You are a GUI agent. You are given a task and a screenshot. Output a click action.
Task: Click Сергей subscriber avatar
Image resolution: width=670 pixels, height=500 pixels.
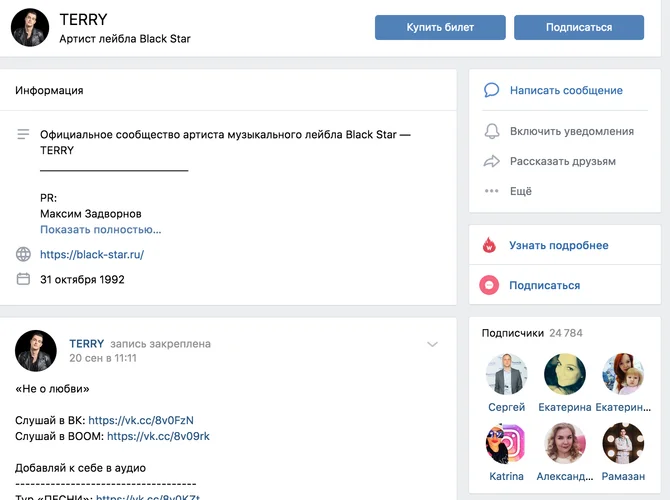pyautogui.click(x=506, y=374)
